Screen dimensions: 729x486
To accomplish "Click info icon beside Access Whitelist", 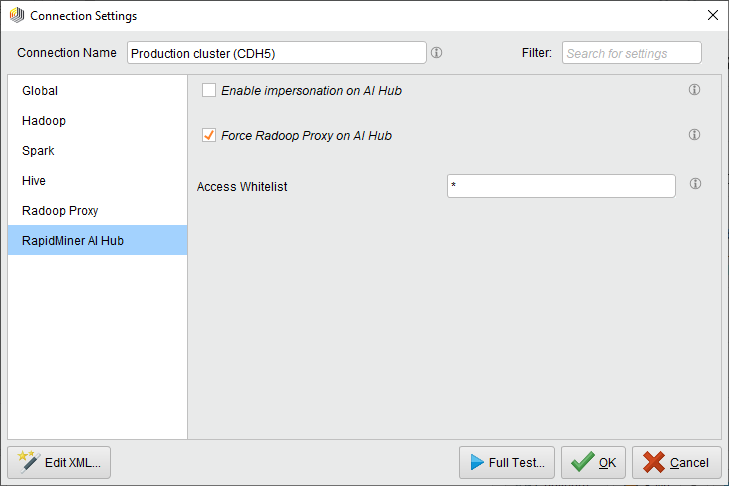I will 695,185.
